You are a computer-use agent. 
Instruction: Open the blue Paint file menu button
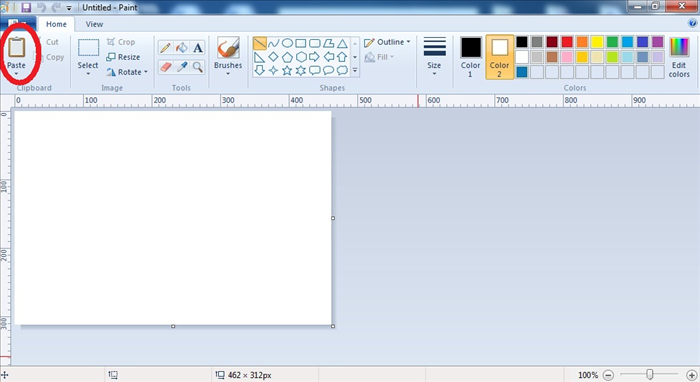point(18,23)
